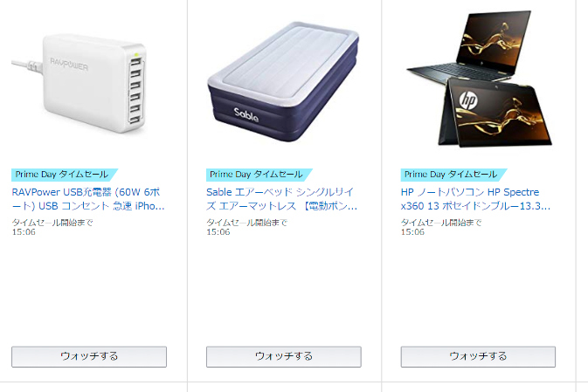
Task: Watch the RAVPower charger deal with ウォッチする
Action: click(89, 356)
